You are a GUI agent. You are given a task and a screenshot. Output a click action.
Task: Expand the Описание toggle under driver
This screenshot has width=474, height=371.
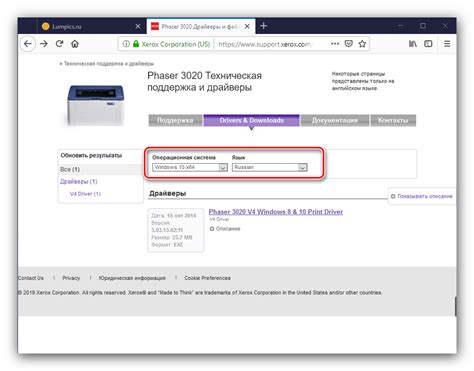pos(225,229)
